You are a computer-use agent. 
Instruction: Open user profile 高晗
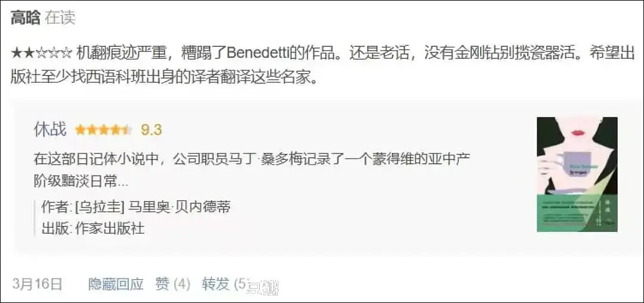click(26, 18)
